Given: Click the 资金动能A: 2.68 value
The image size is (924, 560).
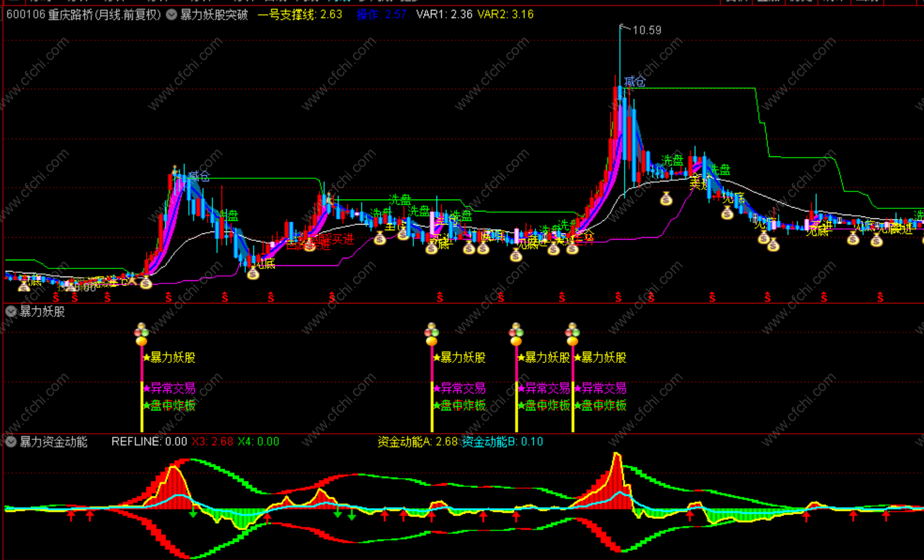Looking at the screenshot, I should pos(418,442).
